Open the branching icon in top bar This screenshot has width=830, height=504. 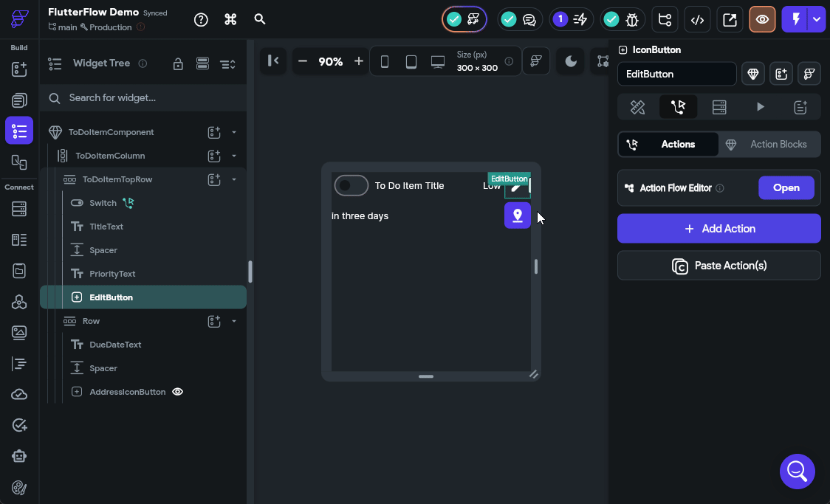click(665, 20)
